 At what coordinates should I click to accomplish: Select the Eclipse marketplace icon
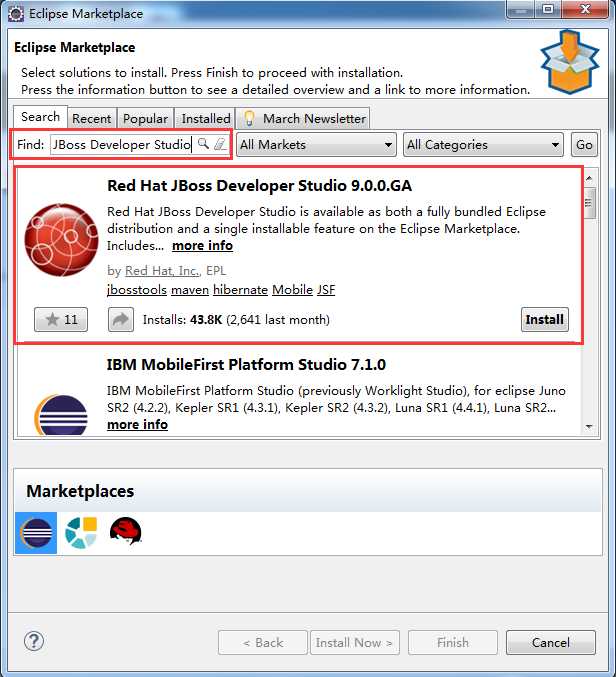click(36, 533)
